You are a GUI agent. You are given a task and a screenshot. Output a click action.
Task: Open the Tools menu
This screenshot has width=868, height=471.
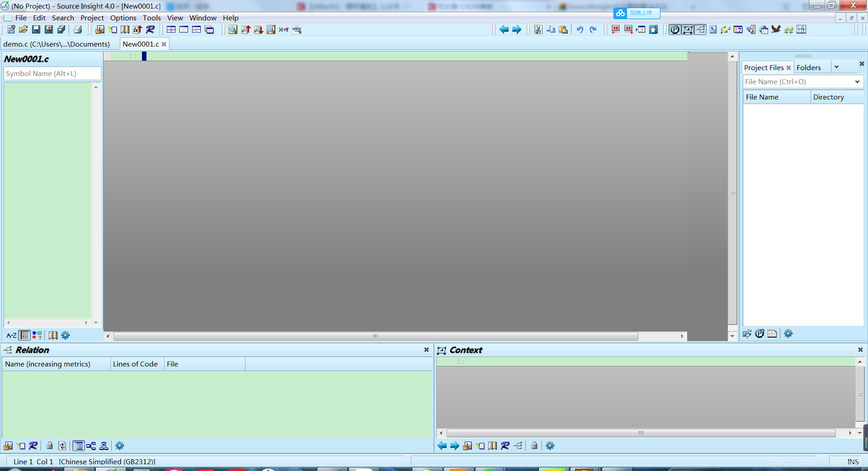pyautogui.click(x=152, y=18)
